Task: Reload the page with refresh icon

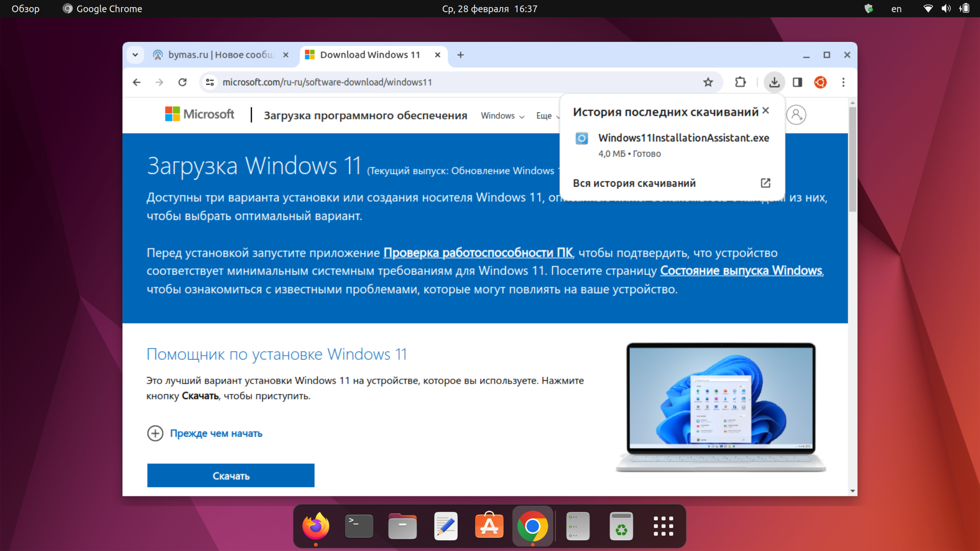Action: click(x=182, y=82)
